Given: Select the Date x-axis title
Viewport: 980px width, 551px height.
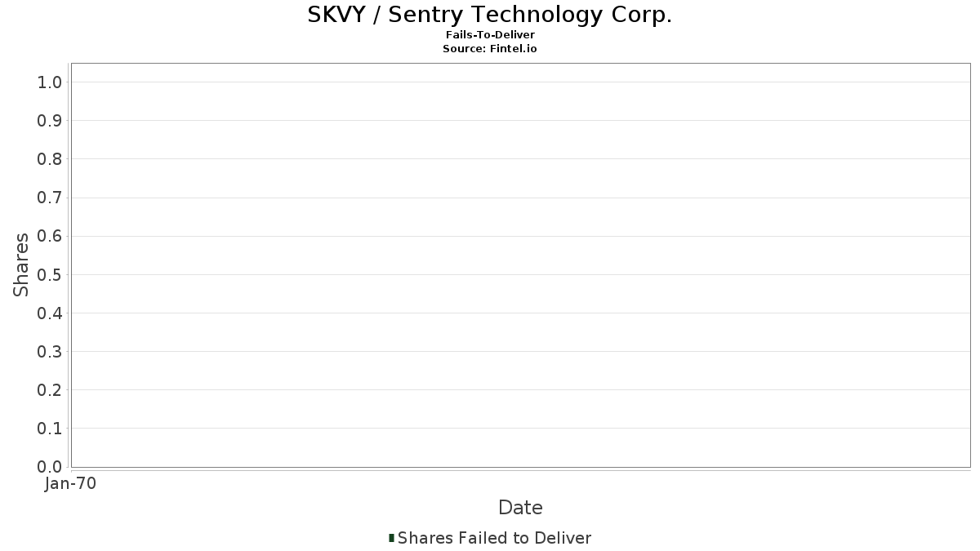Looking at the screenshot, I should click(x=520, y=508).
